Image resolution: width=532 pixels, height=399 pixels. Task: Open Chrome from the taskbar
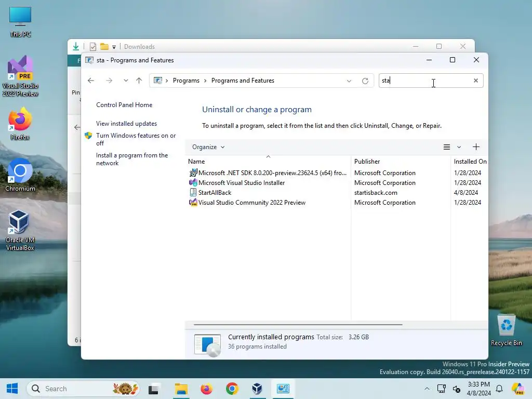[x=232, y=389]
